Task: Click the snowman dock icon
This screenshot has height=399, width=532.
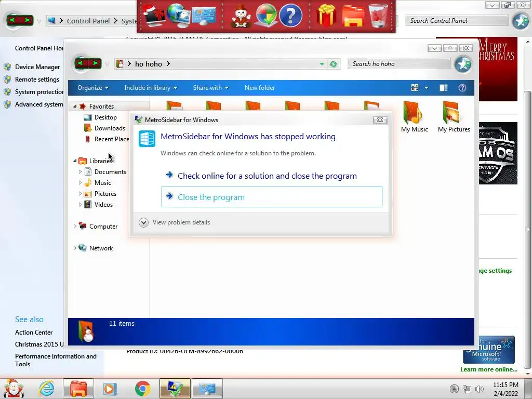Action: (x=241, y=16)
